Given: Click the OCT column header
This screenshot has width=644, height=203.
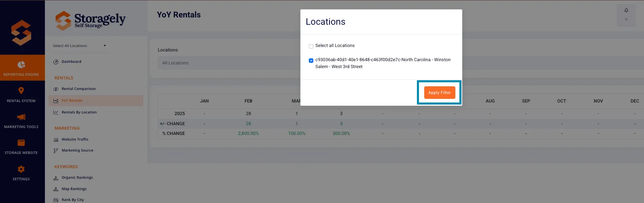Looking at the screenshot, I should coord(561,101).
